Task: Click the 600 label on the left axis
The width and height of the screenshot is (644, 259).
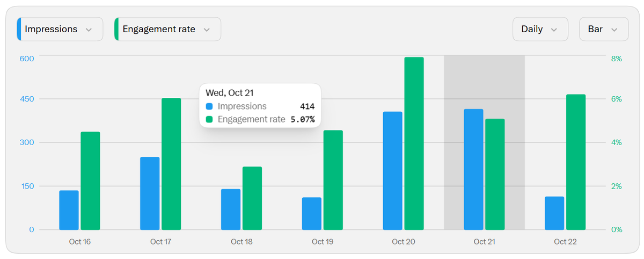Action: tap(27, 59)
